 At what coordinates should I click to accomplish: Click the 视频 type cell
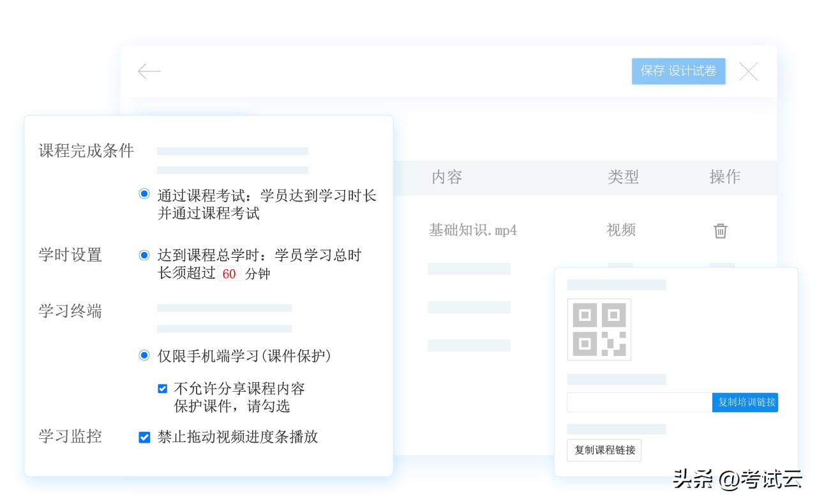[621, 230]
